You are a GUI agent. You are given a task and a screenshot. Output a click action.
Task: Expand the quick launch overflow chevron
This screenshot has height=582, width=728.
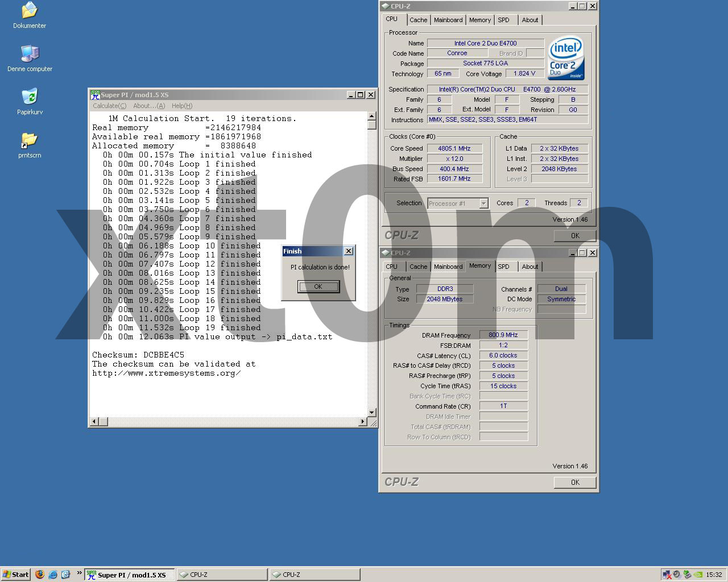[x=79, y=573]
